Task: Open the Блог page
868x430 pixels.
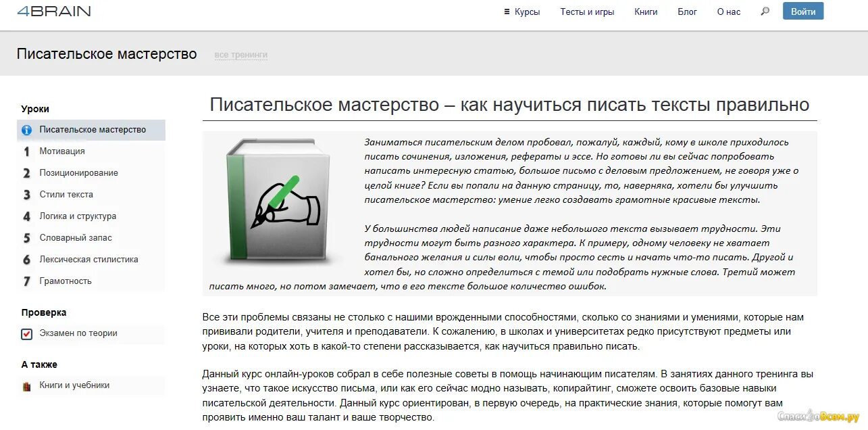Action: [x=687, y=11]
